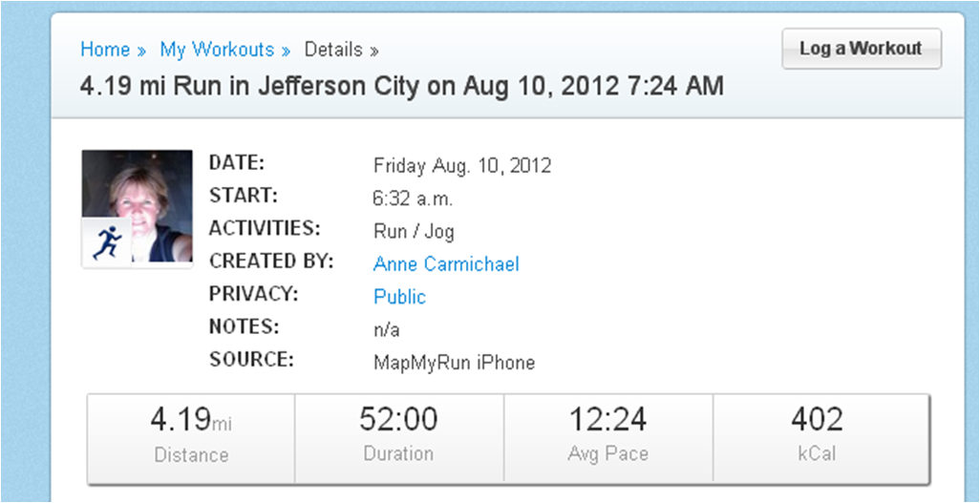The image size is (980, 503).
Task: Open the My Workouts breadcrumb link
Action: (217, 50)
